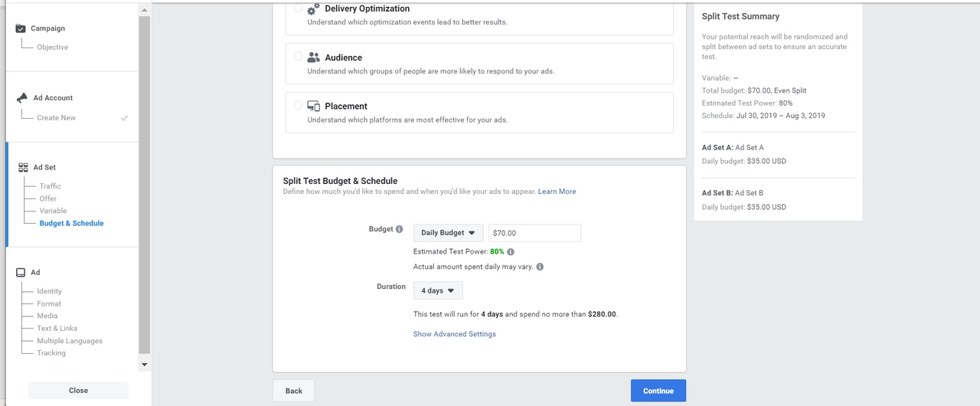980x406 pixels.
Task: Go to Variable in the Ad Set tree
Action: pos(53,211)
